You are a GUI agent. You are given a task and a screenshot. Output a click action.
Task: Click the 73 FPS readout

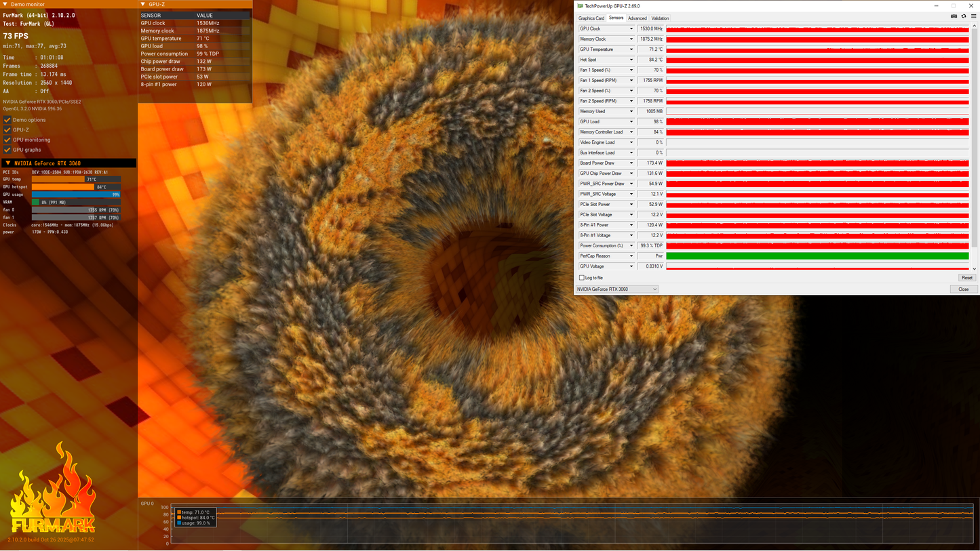[16, 36]
